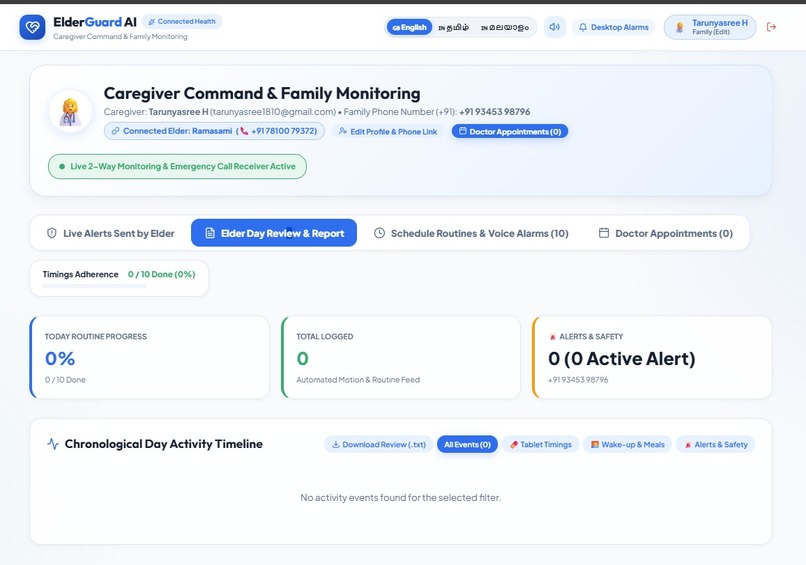The height and width of the screenshot is (565, 806).
Task: Click the email tarunyasree1810@gmail.com
Action: [273, 112]
